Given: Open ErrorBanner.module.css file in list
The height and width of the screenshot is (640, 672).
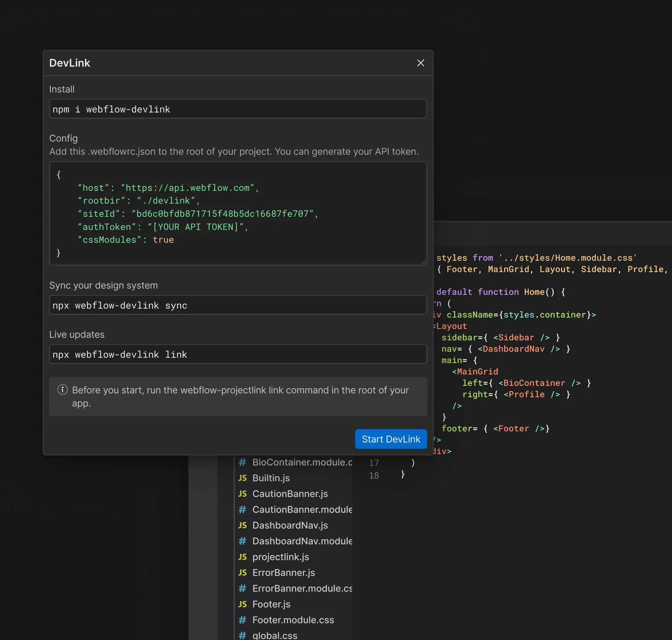Looking at the screenshot, I should tap(302, 588).
